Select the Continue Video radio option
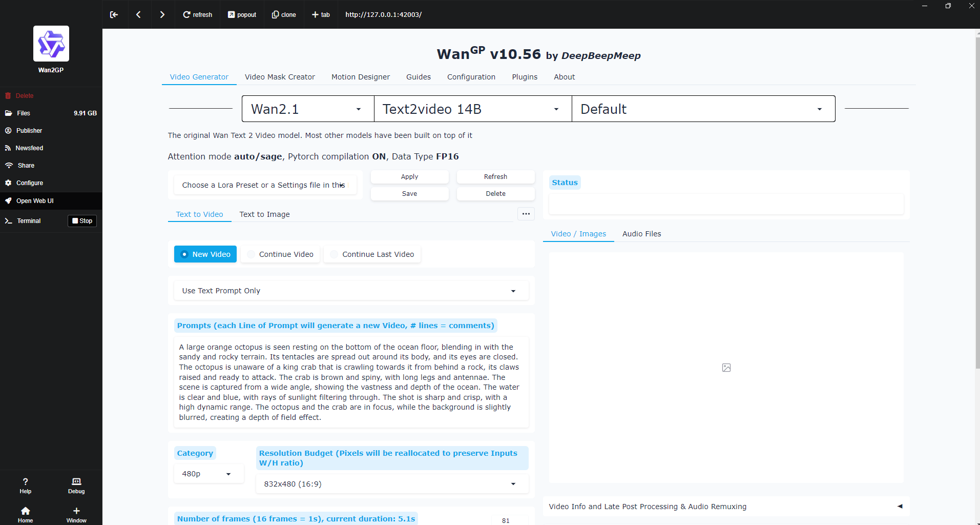 coord(280,254)
